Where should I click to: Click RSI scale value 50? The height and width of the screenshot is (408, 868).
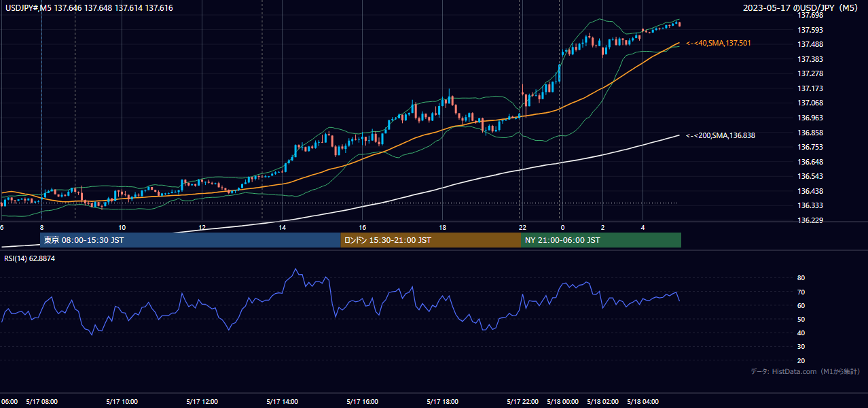pyautogui.click(x=801, y=319)
